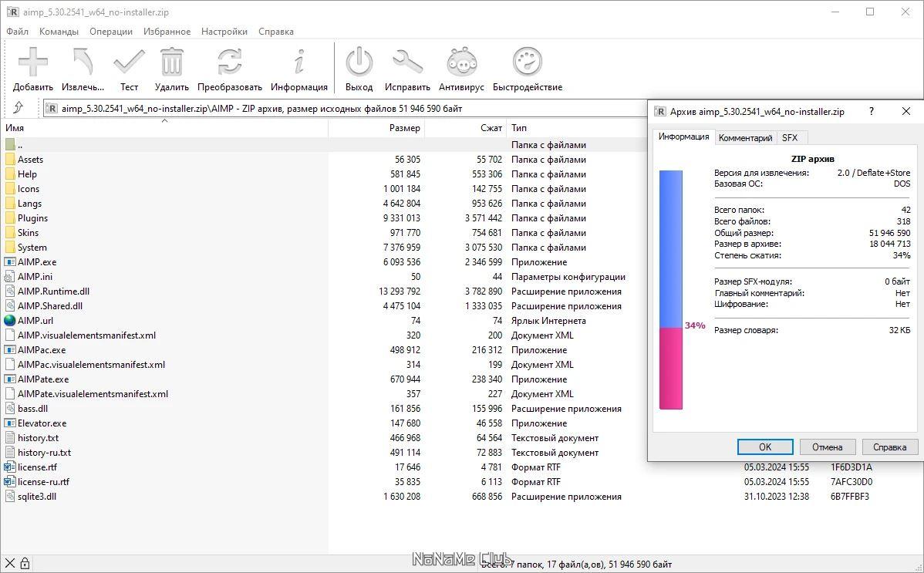The width and height of the screenshot is (924, 573).
Task: Open the Информация toolbar icon
Action: tap(299, 62)
